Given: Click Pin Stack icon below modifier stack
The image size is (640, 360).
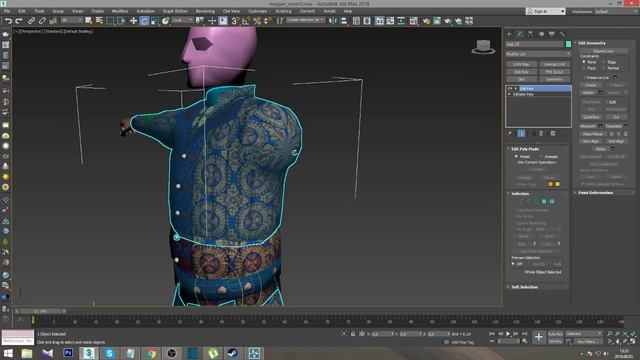Looking at the screenshot, I should tap(510, 133).
